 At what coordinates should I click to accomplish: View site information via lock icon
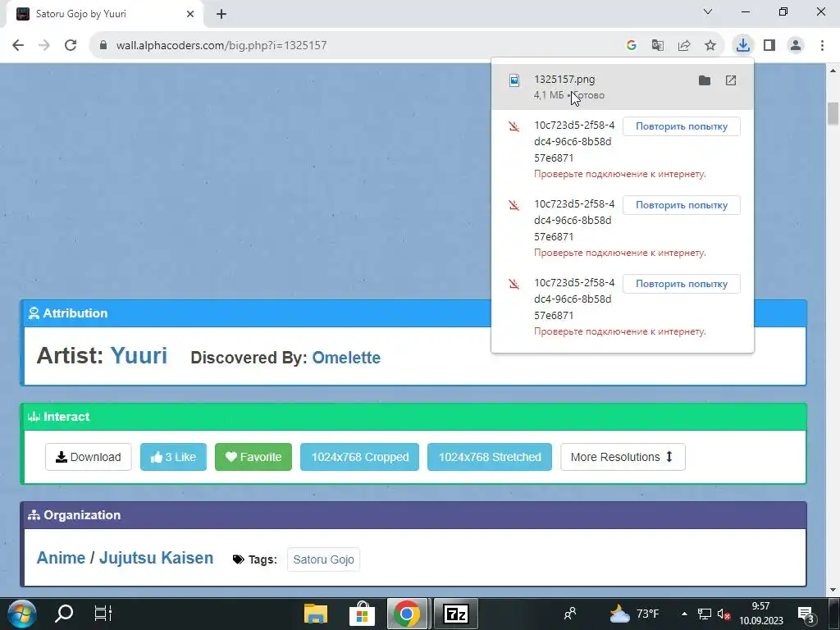(x=103, y=46)
